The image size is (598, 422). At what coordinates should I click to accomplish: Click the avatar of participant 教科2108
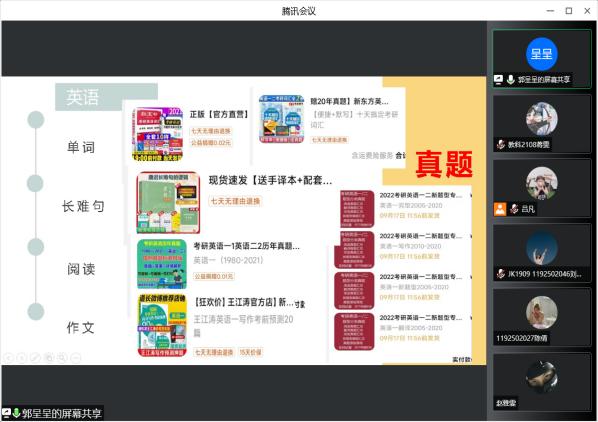point(542,119)
